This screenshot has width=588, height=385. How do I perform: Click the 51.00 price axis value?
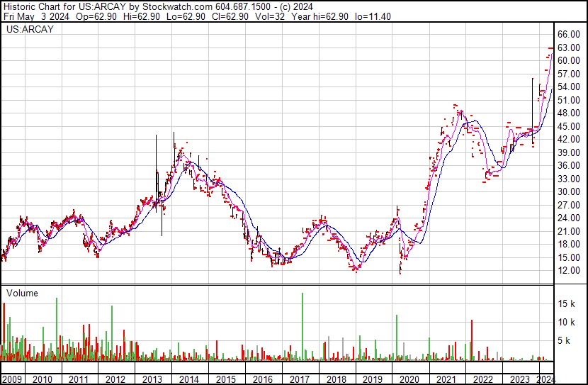click(x=568, y=100)
